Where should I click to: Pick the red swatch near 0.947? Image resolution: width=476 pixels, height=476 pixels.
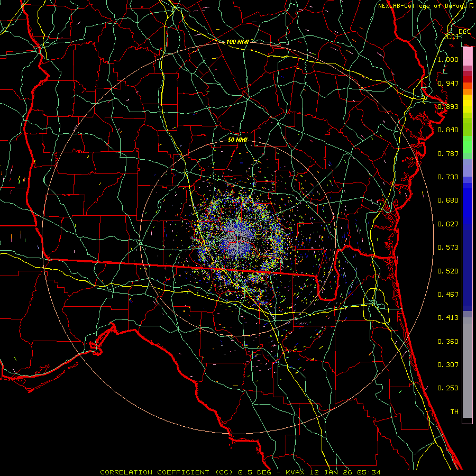pos(467,79)
